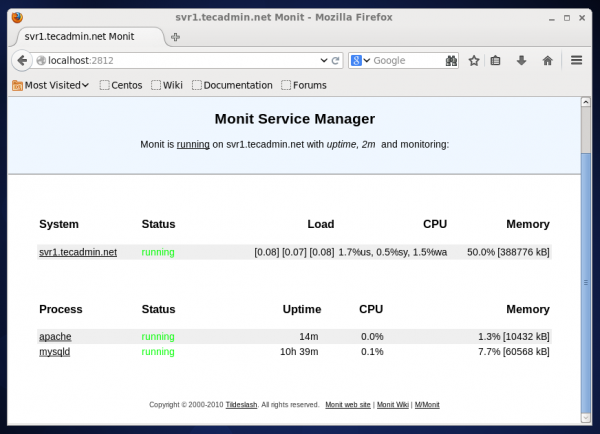
Task: Click the reload page icon
Action: (336, 60)
